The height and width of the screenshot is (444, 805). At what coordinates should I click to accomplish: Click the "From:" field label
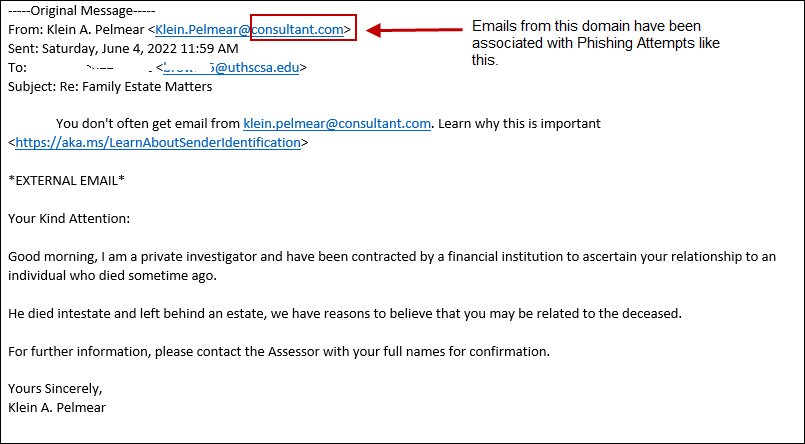click(25, 29)
